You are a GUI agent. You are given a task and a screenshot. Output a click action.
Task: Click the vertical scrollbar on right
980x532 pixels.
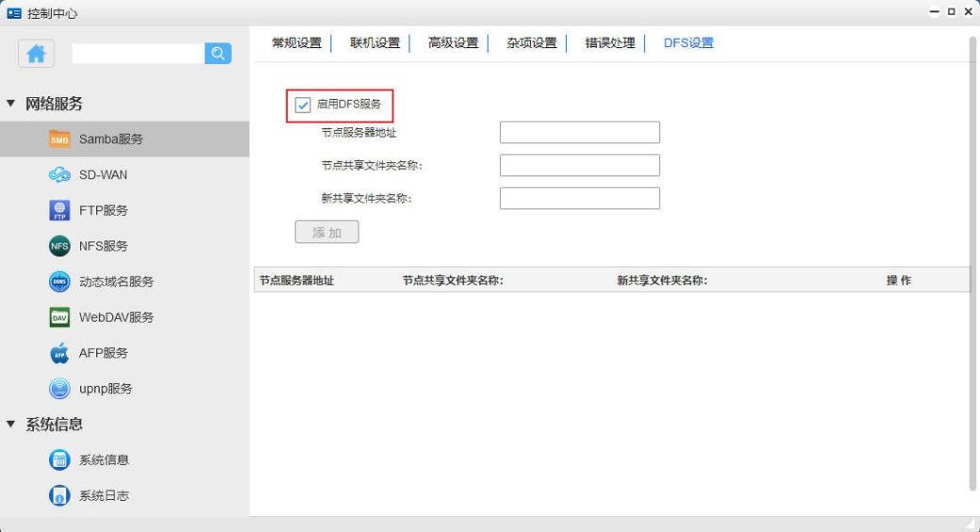(972, 264)
